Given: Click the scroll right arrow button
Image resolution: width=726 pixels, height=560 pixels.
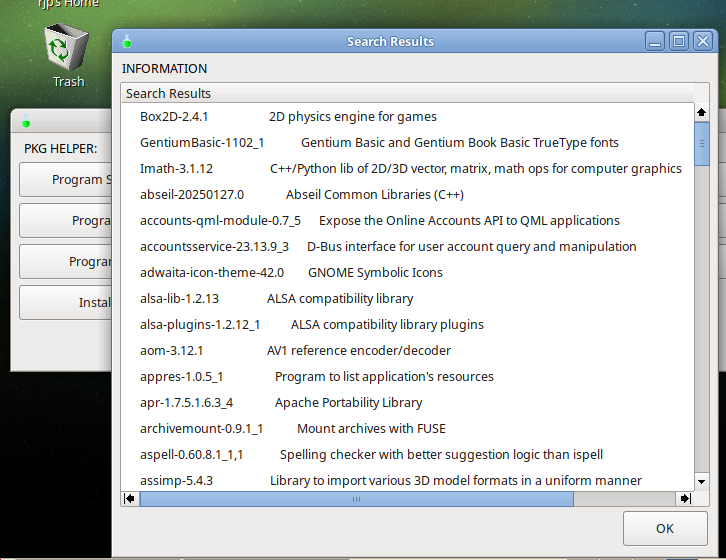Looking at the screenshot, I should [x=684, y=498].
